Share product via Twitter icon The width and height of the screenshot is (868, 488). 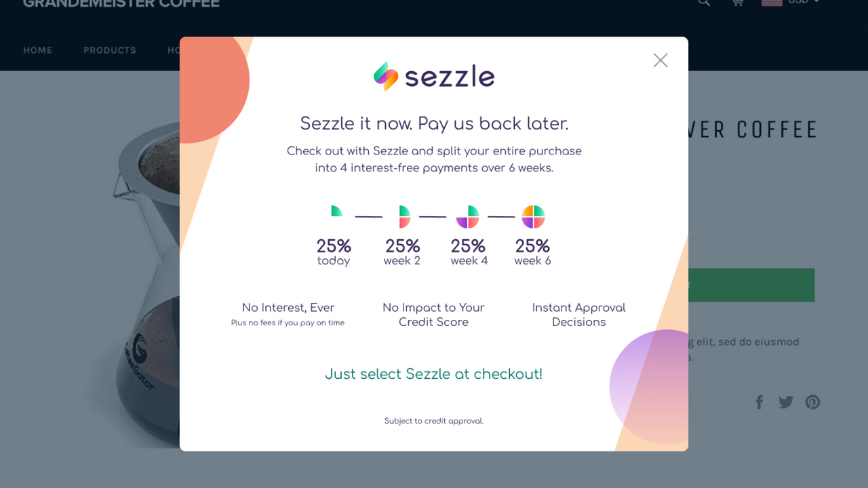click(x=786, y=402)
